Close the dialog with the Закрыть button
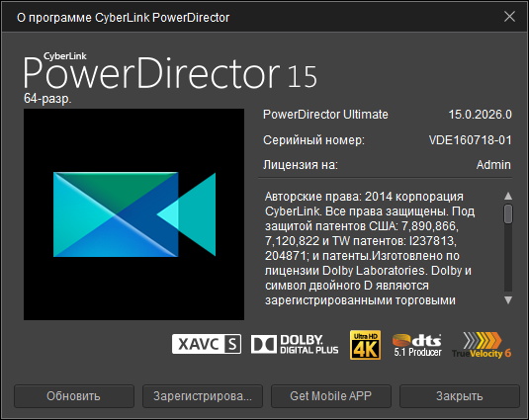Screen dimensions: 529x420 [460, 396]
